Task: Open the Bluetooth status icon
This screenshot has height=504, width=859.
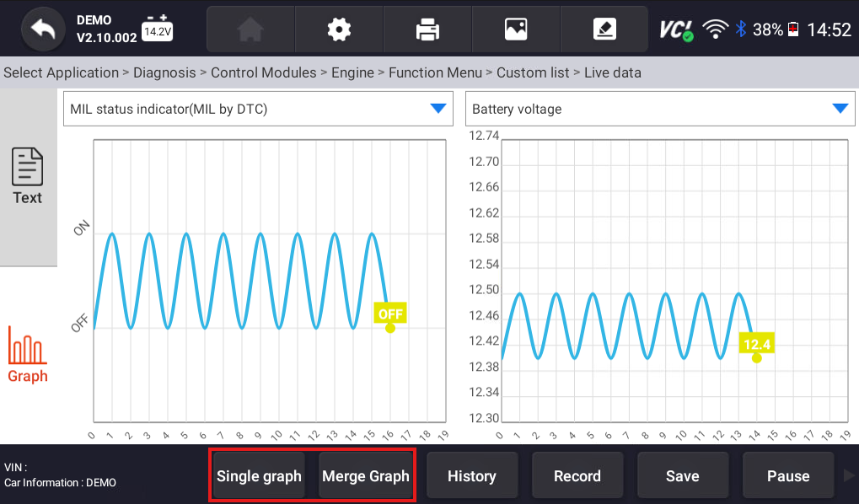Action: click(x=740, y=26)
